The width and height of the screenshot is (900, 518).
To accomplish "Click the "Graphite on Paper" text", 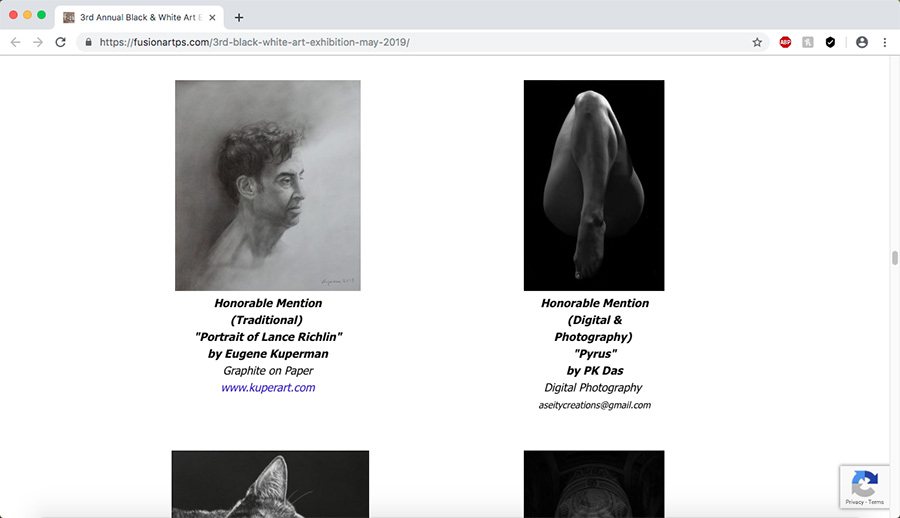I will point(268,370).
